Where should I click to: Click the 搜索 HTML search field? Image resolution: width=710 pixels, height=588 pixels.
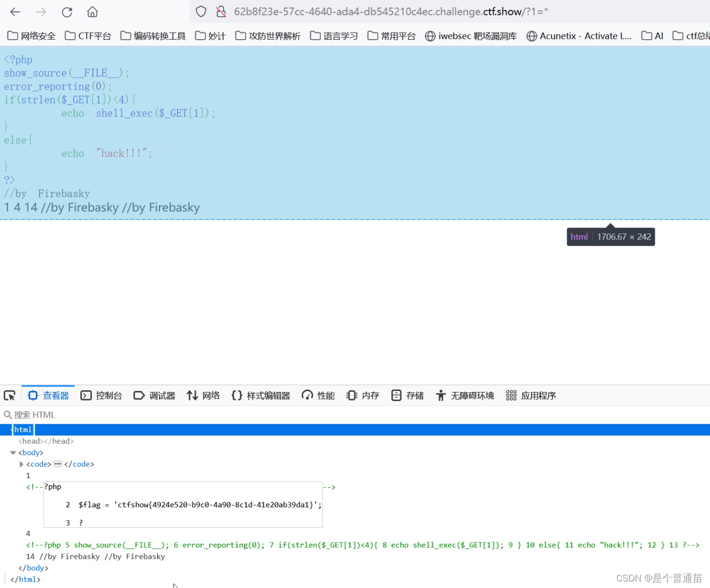pos(355,415)
